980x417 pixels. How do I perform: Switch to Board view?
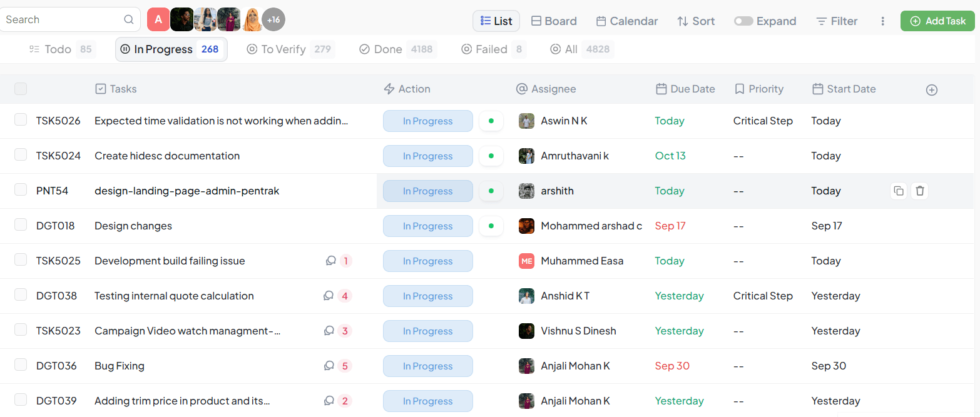pos(554,21)
